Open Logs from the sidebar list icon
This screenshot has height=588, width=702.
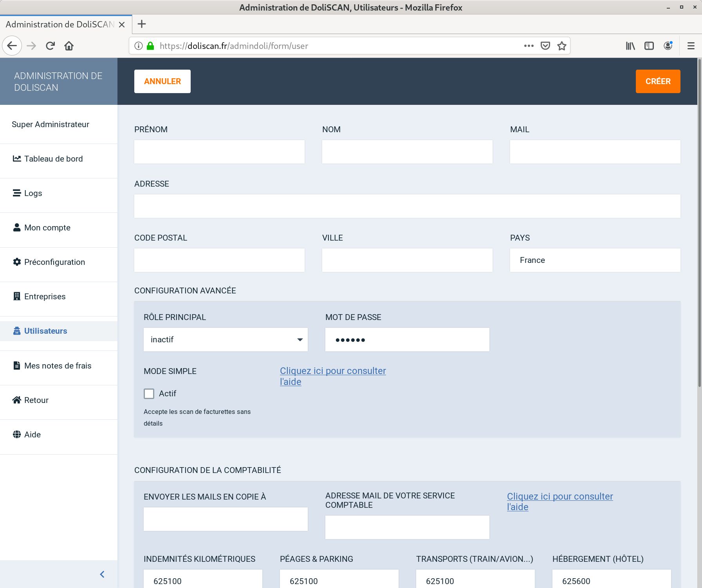point(16,193)
